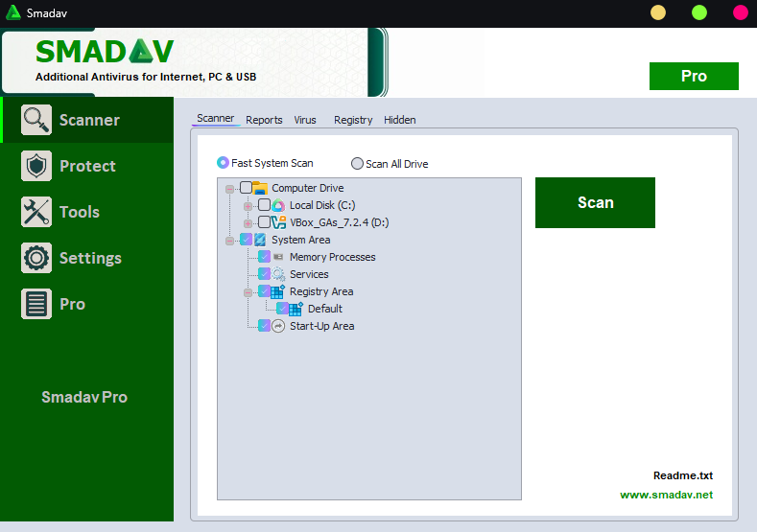The width and height of the screenshot is (757, 532).
Task: Select the Computer Drive tree row text
Action: [x=308, y=188]
